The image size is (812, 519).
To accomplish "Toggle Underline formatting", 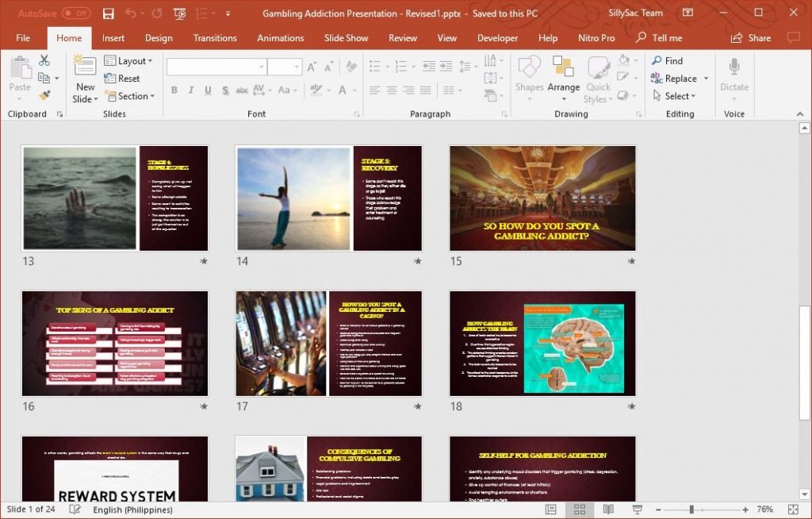I will pyautogui.click(x=208, y=90).
